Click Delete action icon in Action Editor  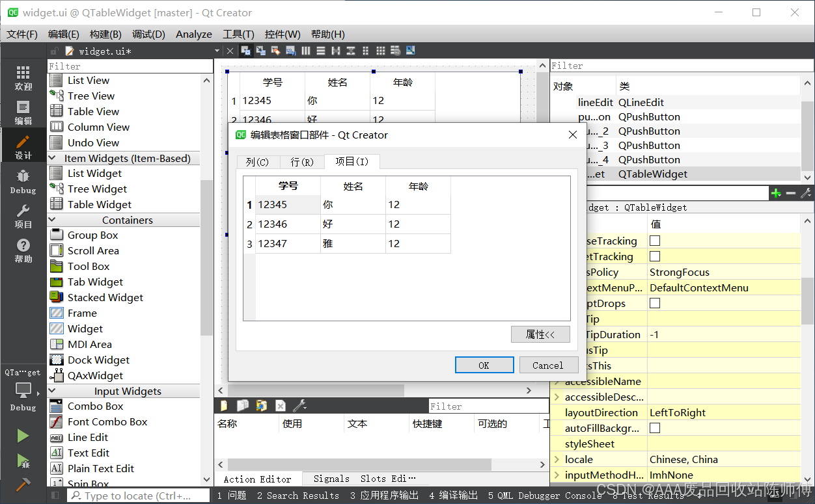click(x=280, y=406)
